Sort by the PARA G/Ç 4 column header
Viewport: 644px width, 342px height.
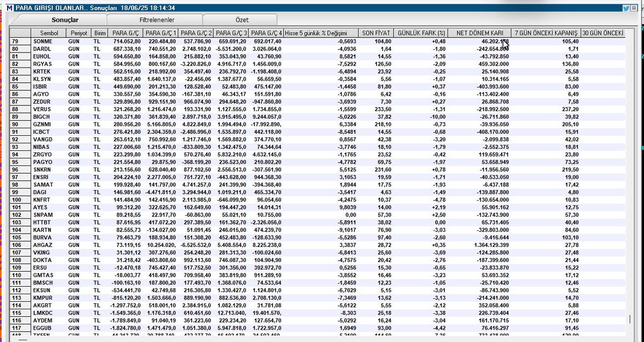(x=267, y=33)
